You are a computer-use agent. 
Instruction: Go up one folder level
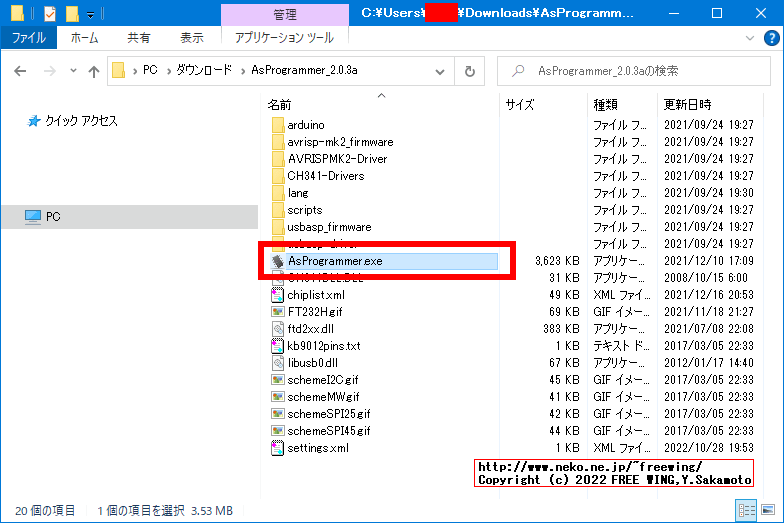click(94, 72)
